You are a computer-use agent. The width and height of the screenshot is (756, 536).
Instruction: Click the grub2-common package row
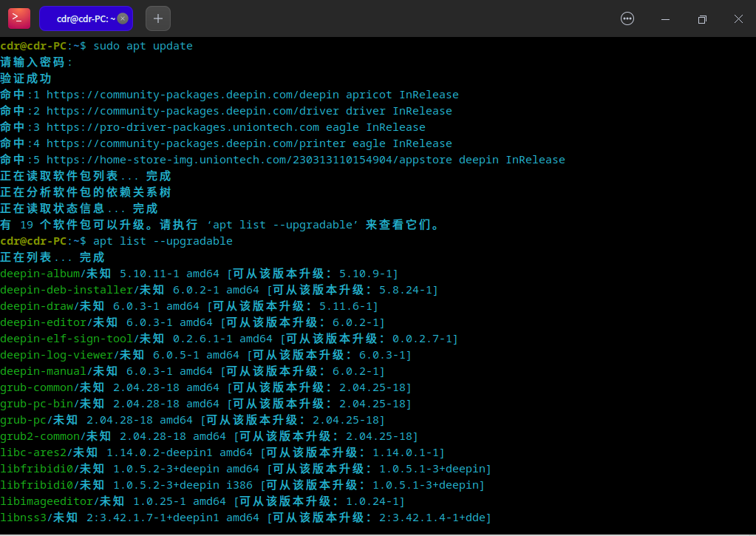pyautogui.click(x=209, y=436)
